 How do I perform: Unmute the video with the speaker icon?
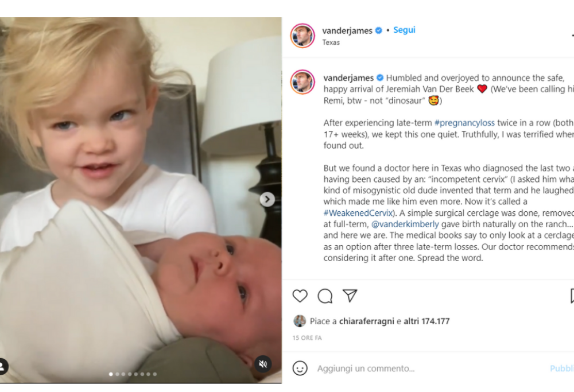263,364
